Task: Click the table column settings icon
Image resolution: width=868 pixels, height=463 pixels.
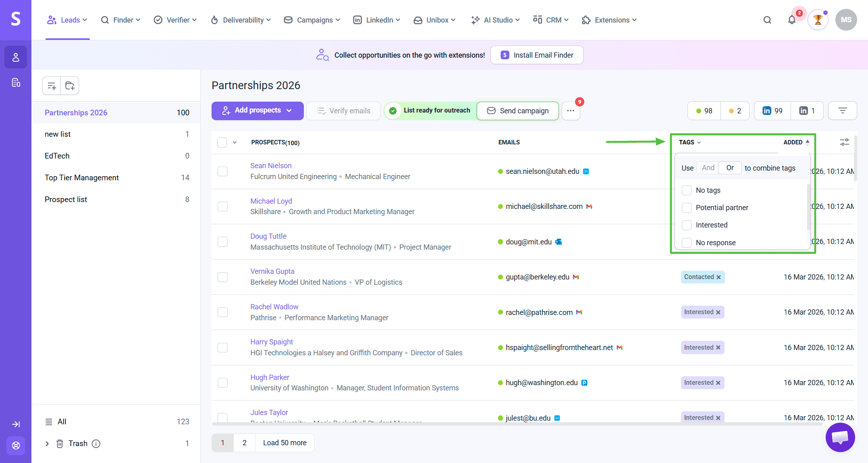Action: [844, 142]
